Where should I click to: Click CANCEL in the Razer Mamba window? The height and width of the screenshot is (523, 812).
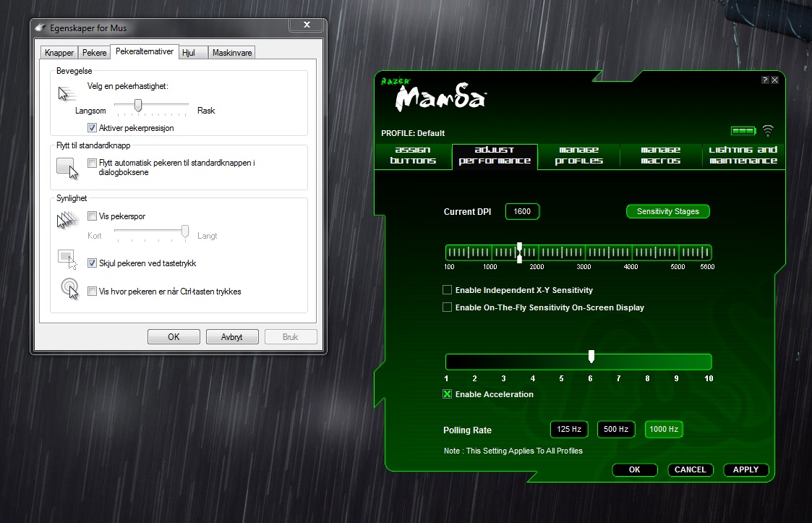tap(690, 469)
